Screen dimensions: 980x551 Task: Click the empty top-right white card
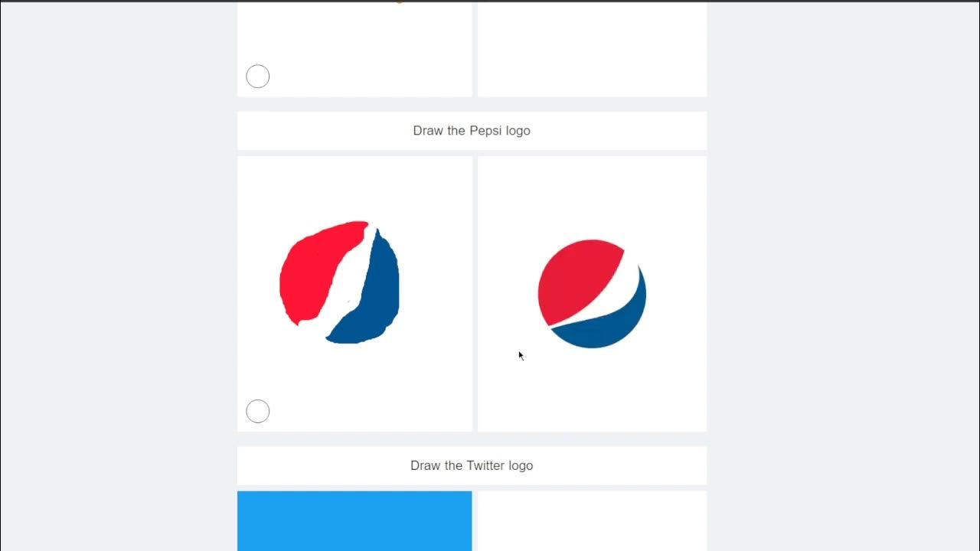pos(592,49)
